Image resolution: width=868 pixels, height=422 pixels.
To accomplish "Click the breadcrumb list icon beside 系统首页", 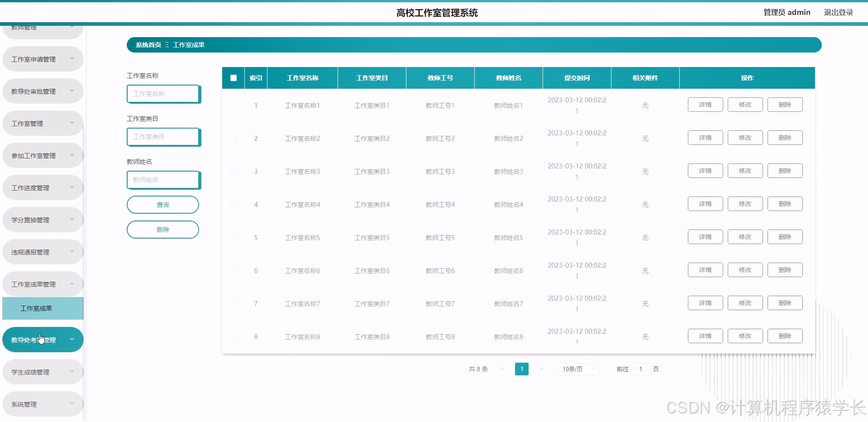I will point(167,45).
